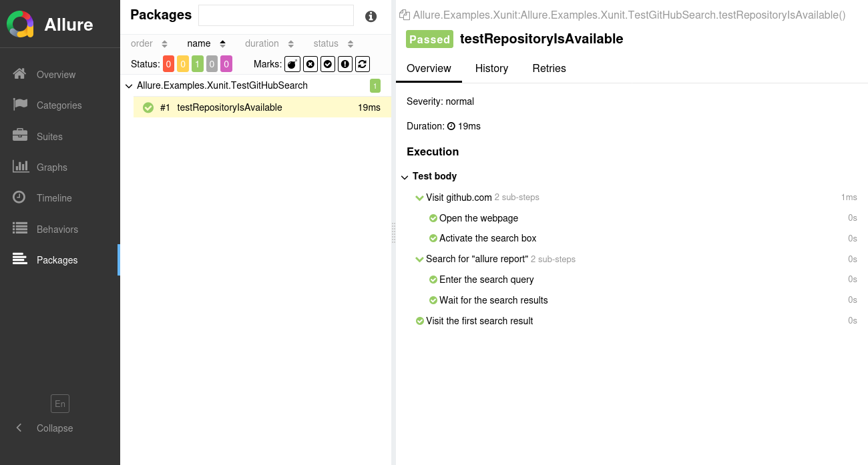The height and width of the screenshot is (465, 868).
Task: Change the report language with the En button
Action: coord(59,404)
